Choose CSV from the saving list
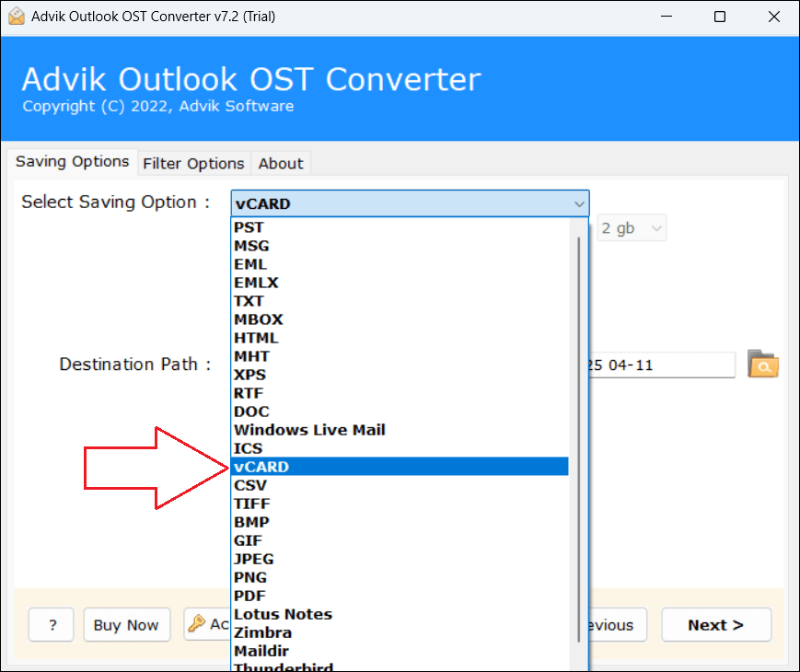 click(400, 485)
